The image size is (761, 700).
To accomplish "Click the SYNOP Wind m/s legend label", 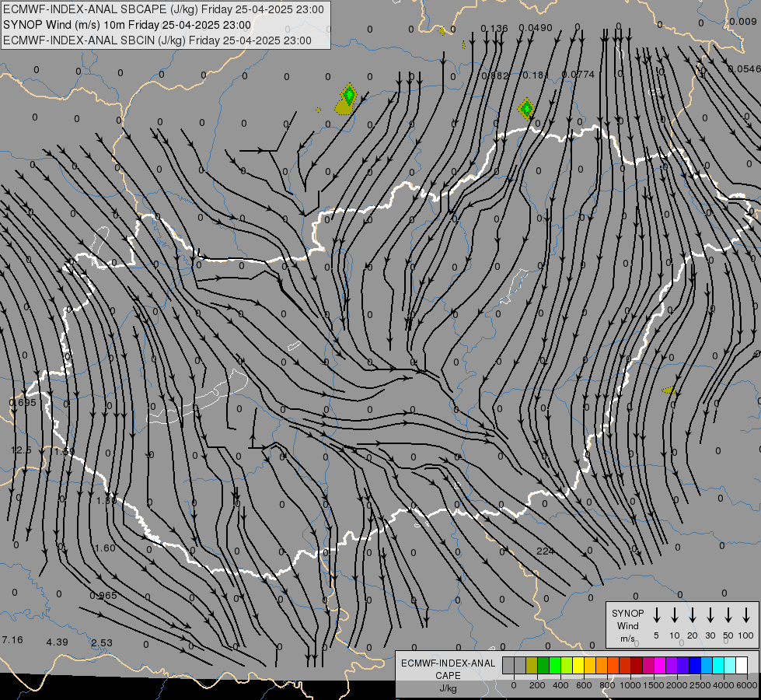I will coord(627,625).
